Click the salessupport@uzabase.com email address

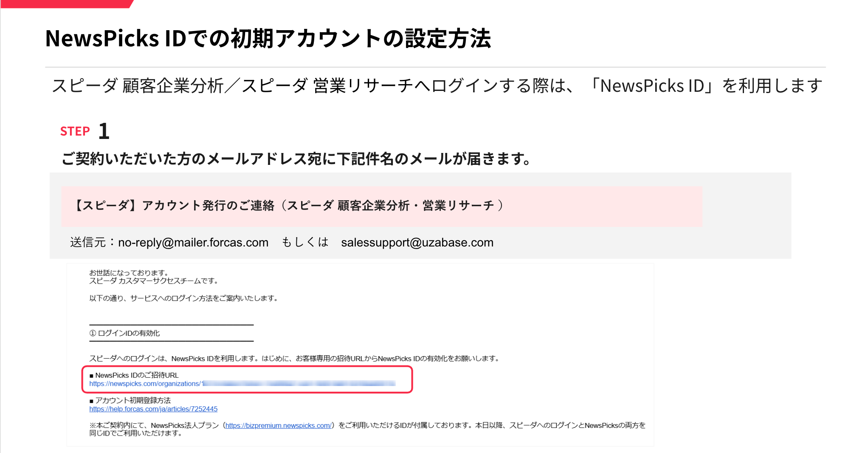click(x=417, y=242)
